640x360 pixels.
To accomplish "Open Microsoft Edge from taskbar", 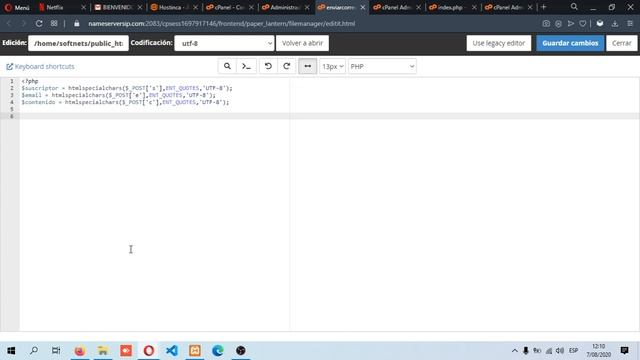I will pyautogui.click(x=218, y=351).
